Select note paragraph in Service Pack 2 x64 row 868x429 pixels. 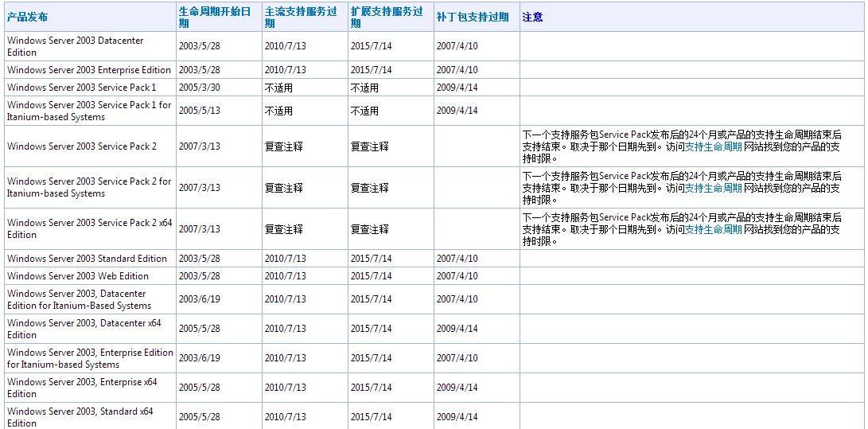tap(682, 228)
